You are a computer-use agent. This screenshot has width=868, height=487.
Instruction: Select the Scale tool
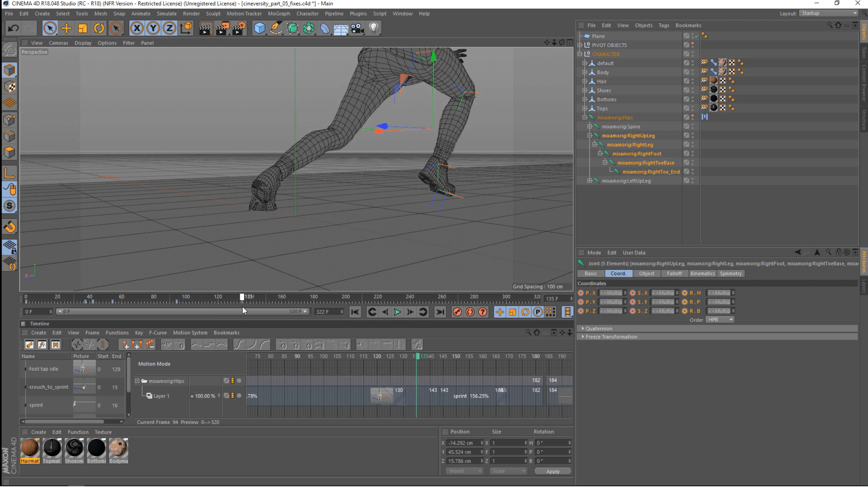pos(83,28)
